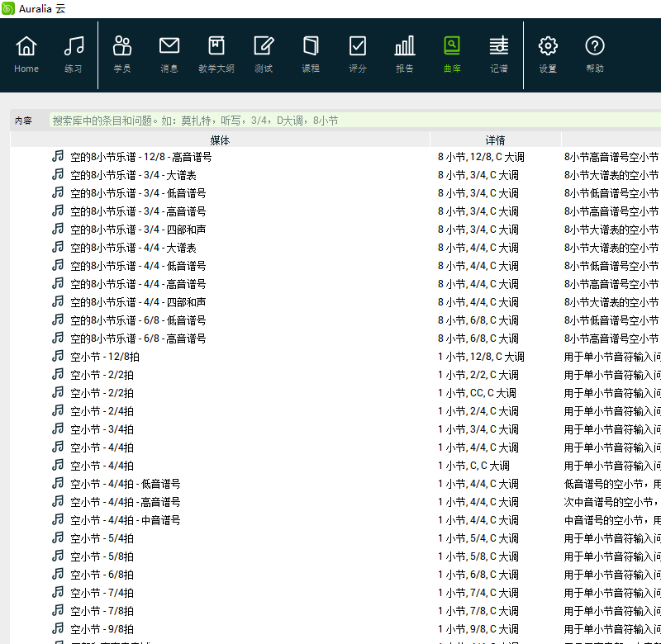Click music icon of 空小节 - 3/4拍
The width and height of the screenshot is (661, 644).
click(x=58, y=429)
